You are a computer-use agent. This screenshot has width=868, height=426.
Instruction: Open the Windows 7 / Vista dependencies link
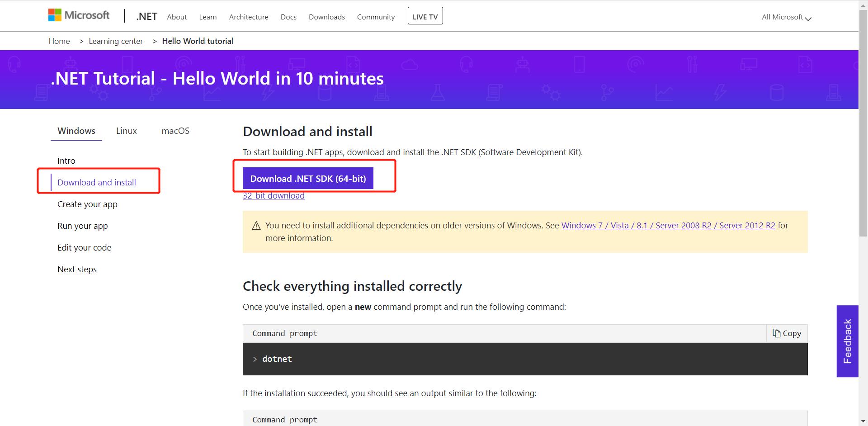pyautogui.click(x=668, y=225)
